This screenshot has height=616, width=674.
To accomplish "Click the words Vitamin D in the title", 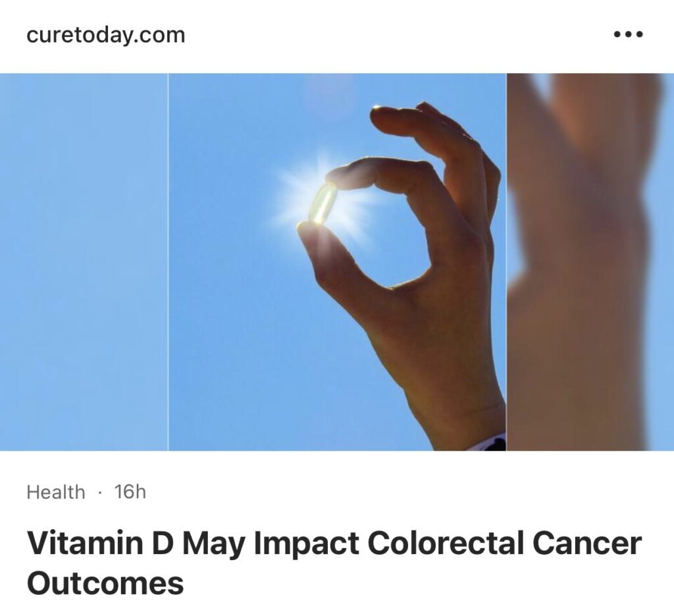I will point(100,543).
